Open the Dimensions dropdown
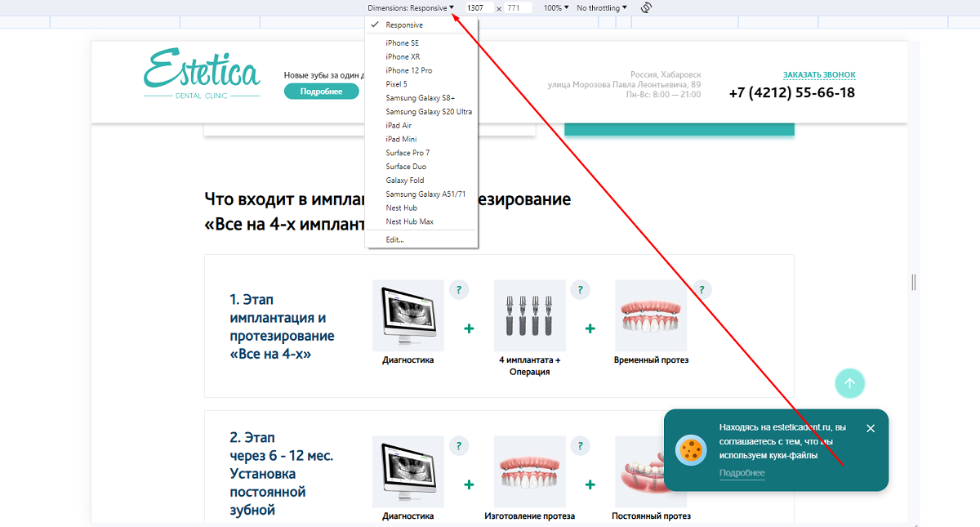The height and width of the screenshot is (527, 980). tap(412, 7)
